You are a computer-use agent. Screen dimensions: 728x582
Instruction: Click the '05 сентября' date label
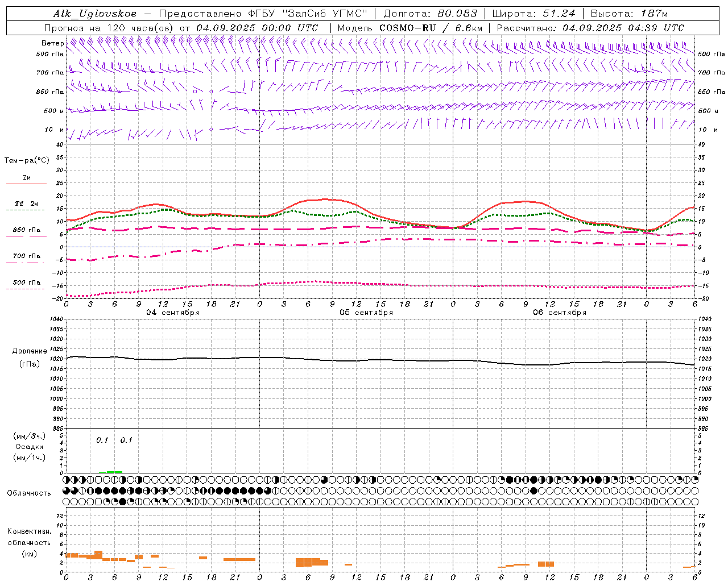tap(366, 313)
